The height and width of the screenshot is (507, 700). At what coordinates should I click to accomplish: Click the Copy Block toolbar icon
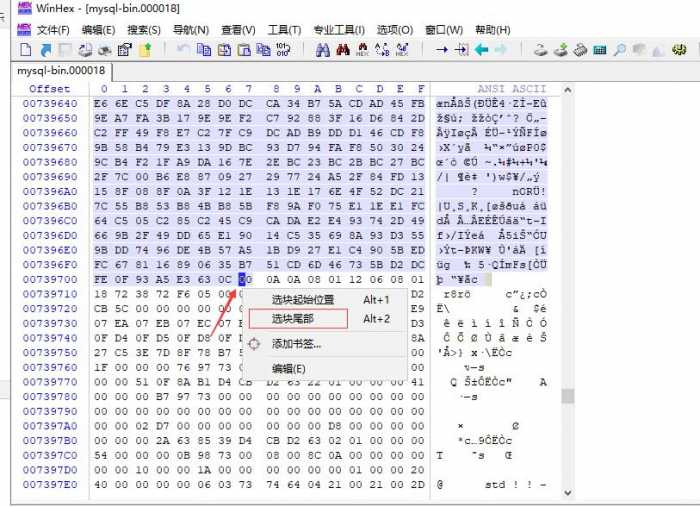(x=204, y=49)
